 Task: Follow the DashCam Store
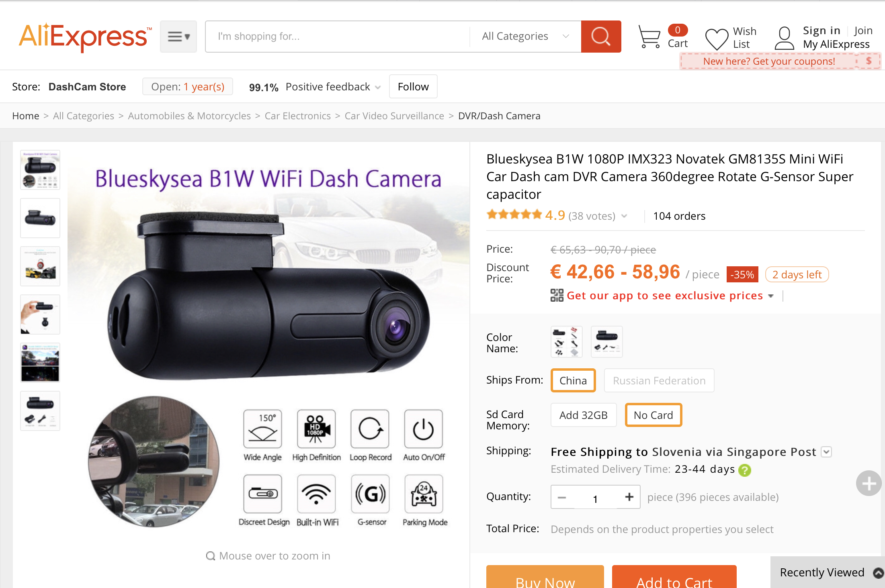(413, 87)
